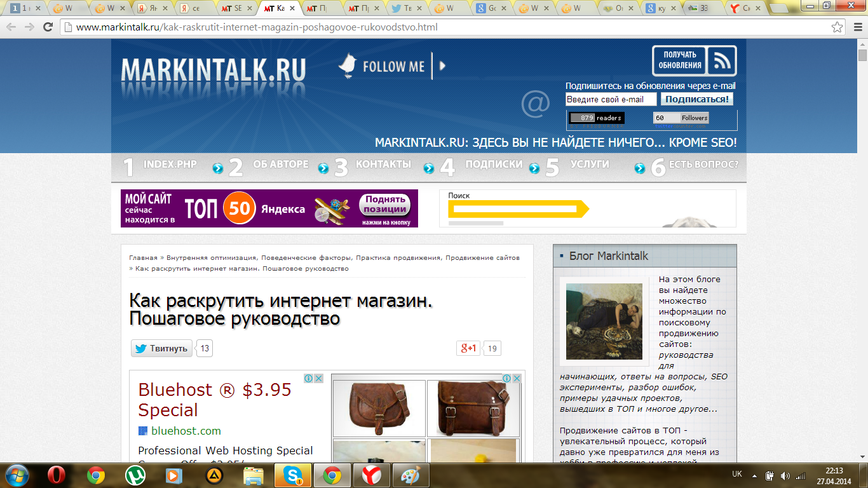Open Paint from the taskbar
868x488 pixels.
click(411, 475)
